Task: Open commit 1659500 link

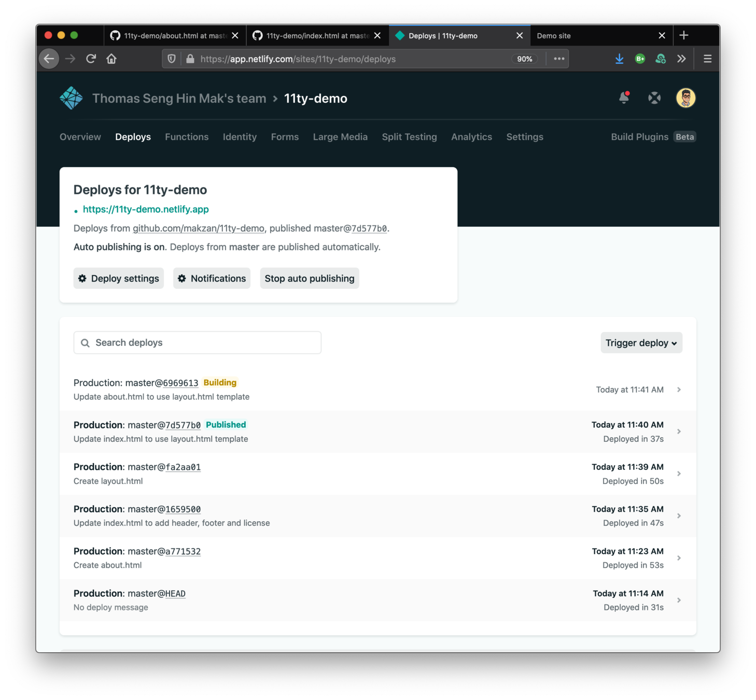Action: point(183,510)
